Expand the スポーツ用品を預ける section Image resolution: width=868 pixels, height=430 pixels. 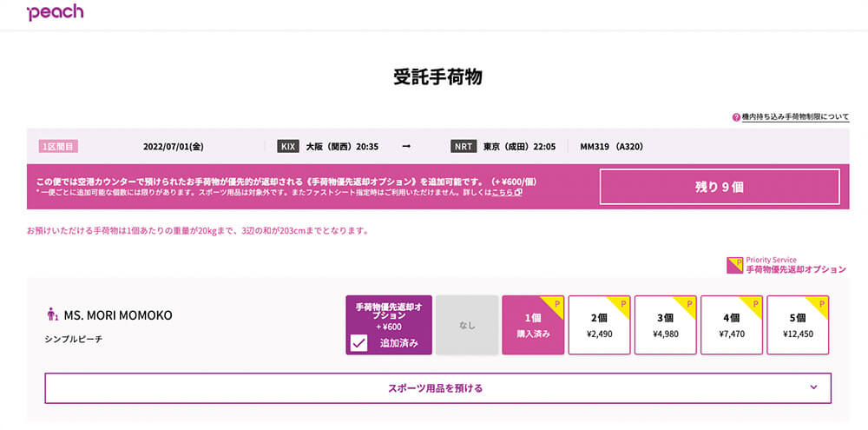tap(437, 388)
